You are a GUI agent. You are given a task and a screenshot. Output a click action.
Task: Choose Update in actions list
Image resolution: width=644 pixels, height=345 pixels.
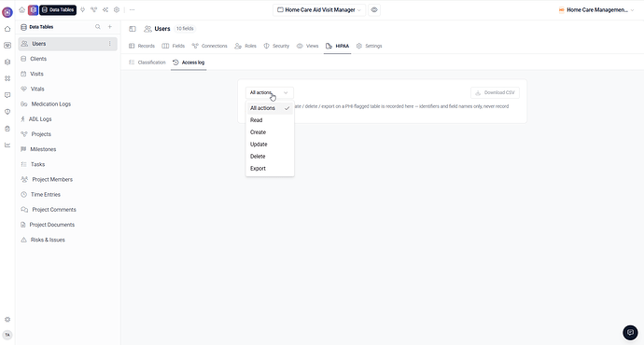[270, 145]
